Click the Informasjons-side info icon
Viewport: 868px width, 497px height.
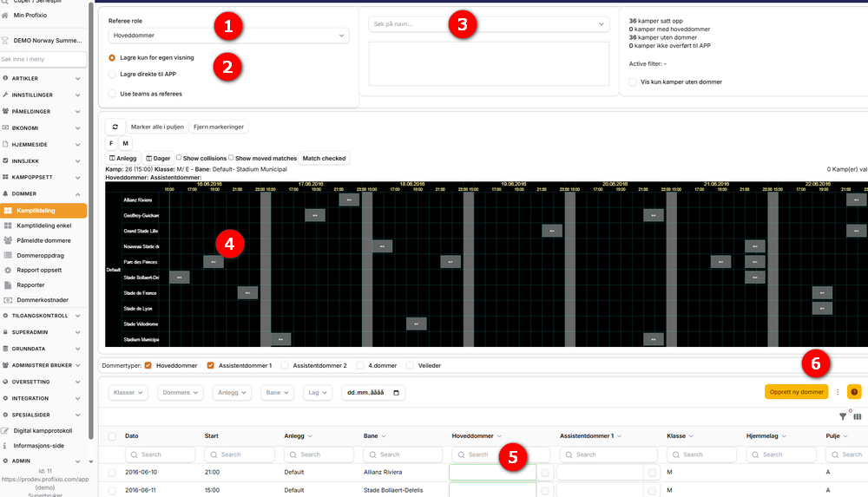pyautogui.click(x=5, y=446)
